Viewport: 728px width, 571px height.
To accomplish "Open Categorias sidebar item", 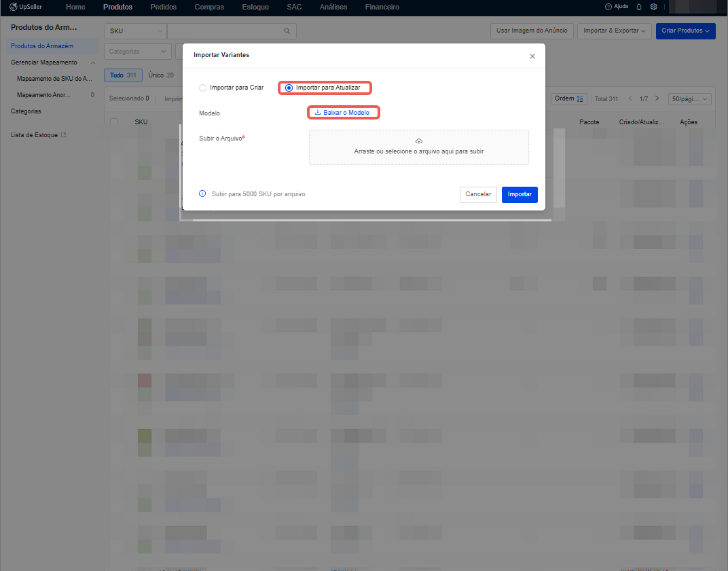I will coord(26,111).
